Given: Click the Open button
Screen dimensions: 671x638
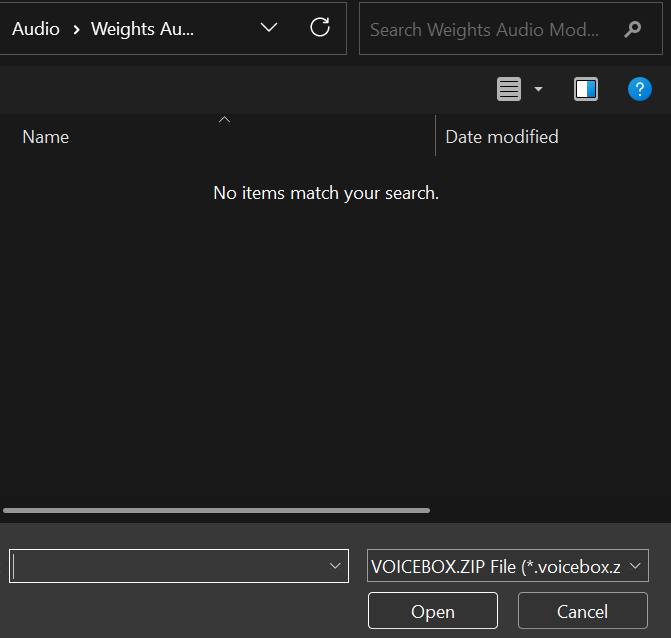Looking at the screenshot, I should coord(433,611).
